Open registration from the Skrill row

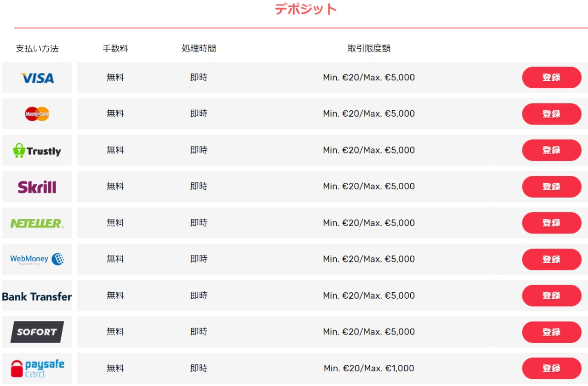click(552, 187)
